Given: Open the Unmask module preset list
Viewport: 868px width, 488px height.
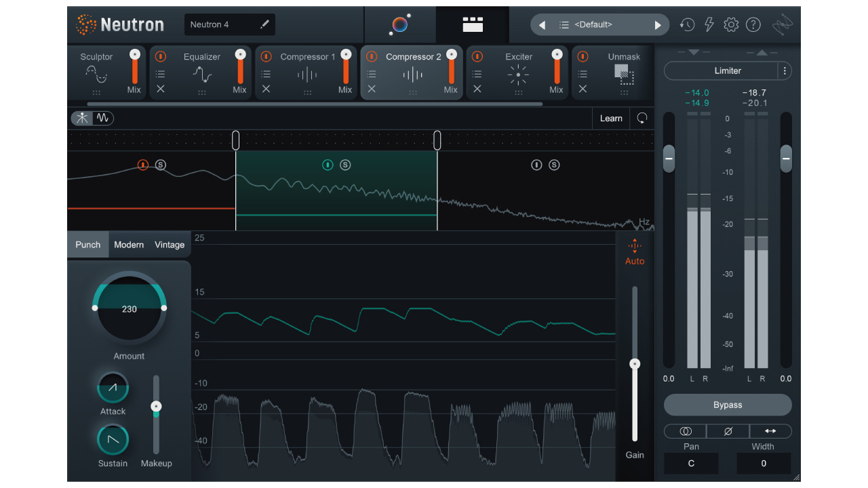Looking at the screenshot, I should click(583, 74).
